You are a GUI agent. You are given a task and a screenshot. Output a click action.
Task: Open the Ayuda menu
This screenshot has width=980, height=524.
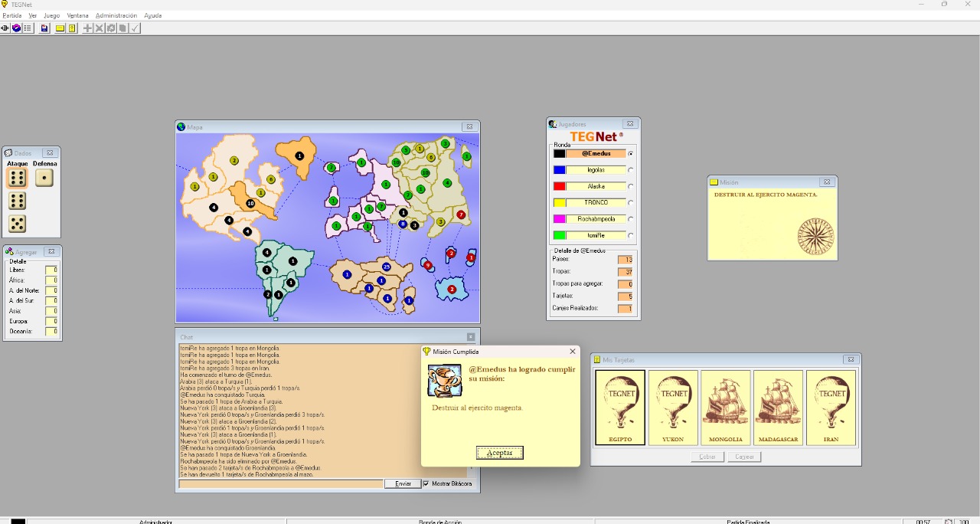[x=153, y=15]
